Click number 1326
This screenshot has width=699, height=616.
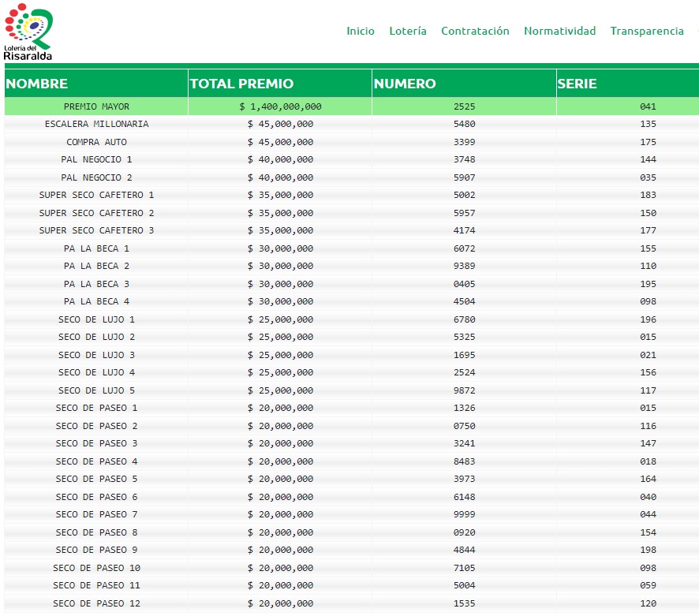(x=464, y=408)
